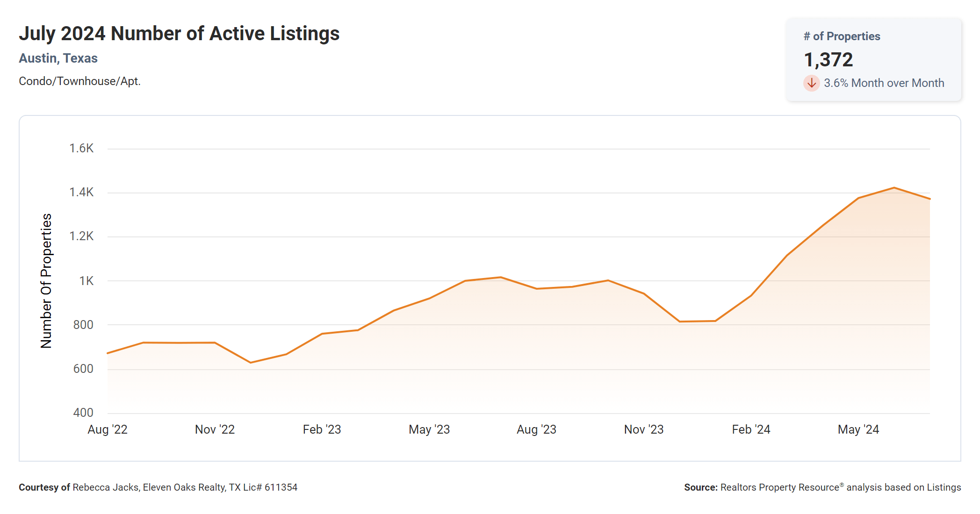Click the 'Condo/Townhouse/Apt.' property type label

point(79,81)
